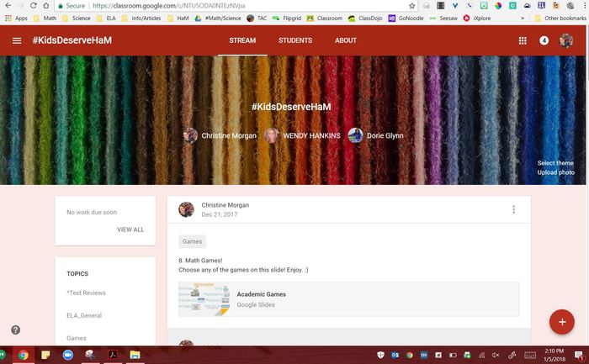Click the Games topic tag on post

tap(193, 241)
